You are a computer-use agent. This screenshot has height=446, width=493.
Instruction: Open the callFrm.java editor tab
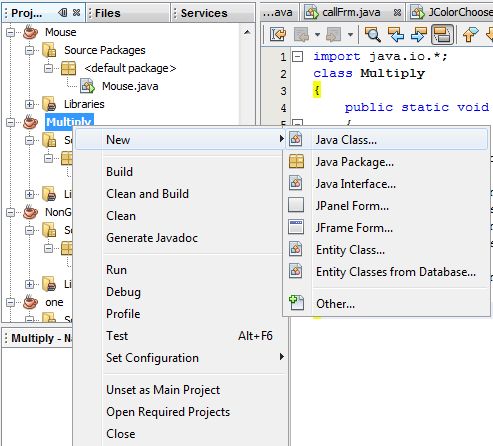point(351,13)
